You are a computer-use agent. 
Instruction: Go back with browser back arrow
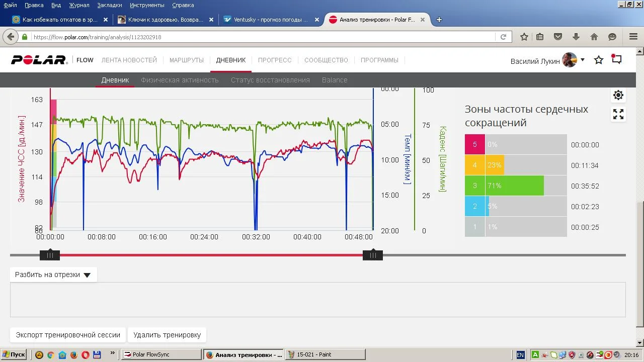[11, 37]
